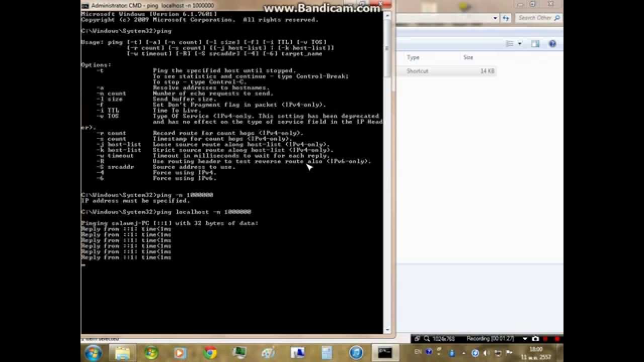Open the taskbar clock showing 18:00

coord(536,352)
